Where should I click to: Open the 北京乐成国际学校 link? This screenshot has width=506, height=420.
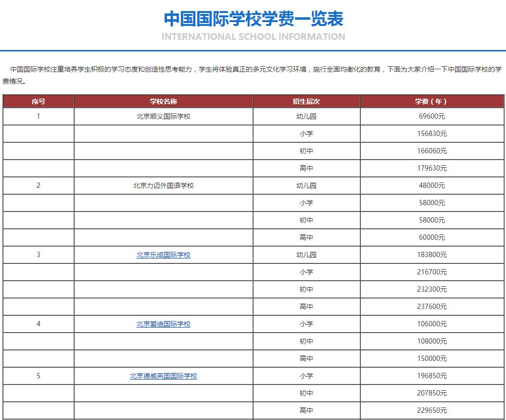click(x=163, y=255)
